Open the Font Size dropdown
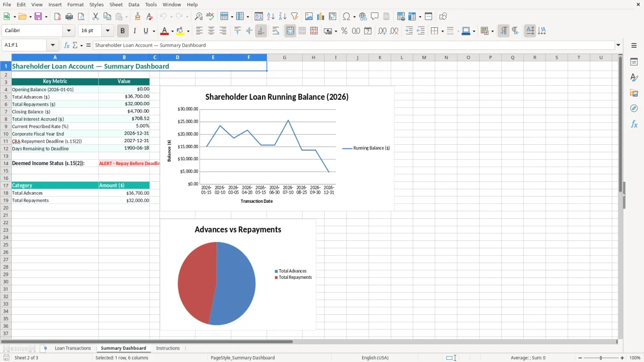This screenshot has height=362, width=644. 108,31
